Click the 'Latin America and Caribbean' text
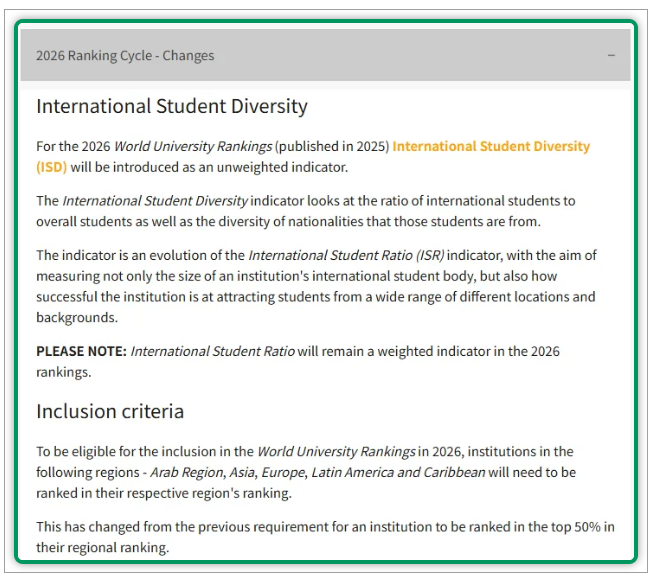Image resolution: width=657 pixels, height=579 pixels. [x=398, y=472]
